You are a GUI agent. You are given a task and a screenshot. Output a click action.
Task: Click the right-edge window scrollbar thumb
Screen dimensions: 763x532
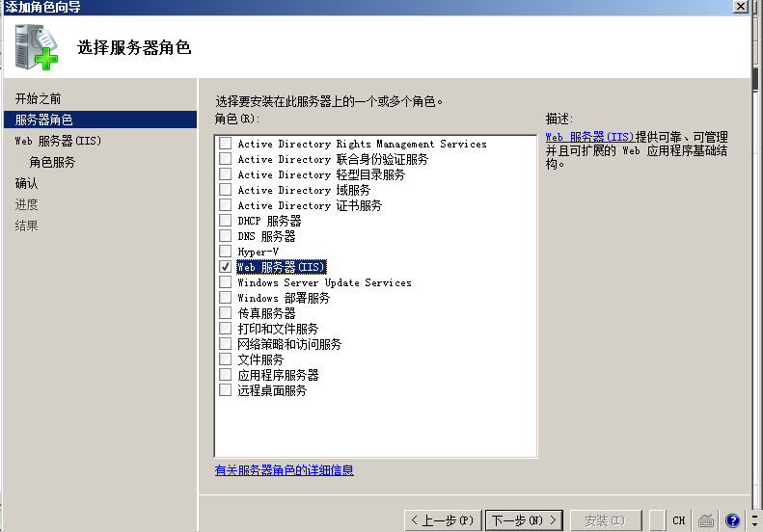[755, 79]
